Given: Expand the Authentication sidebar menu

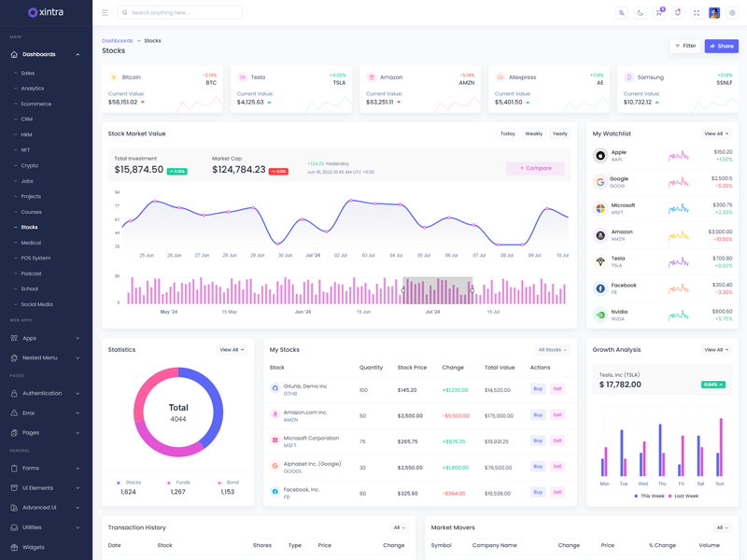Looking at the screenshot, I should coord(46,393).
